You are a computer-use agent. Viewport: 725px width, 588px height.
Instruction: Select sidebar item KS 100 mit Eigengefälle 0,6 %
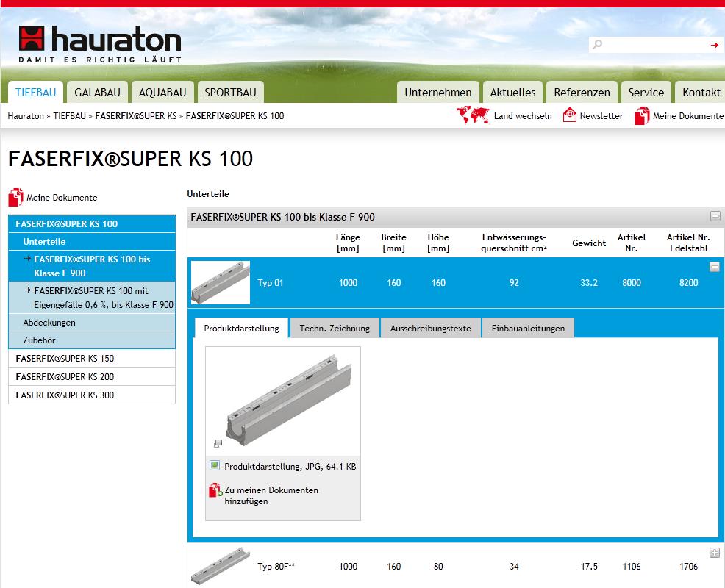click(x=92, y=298)
